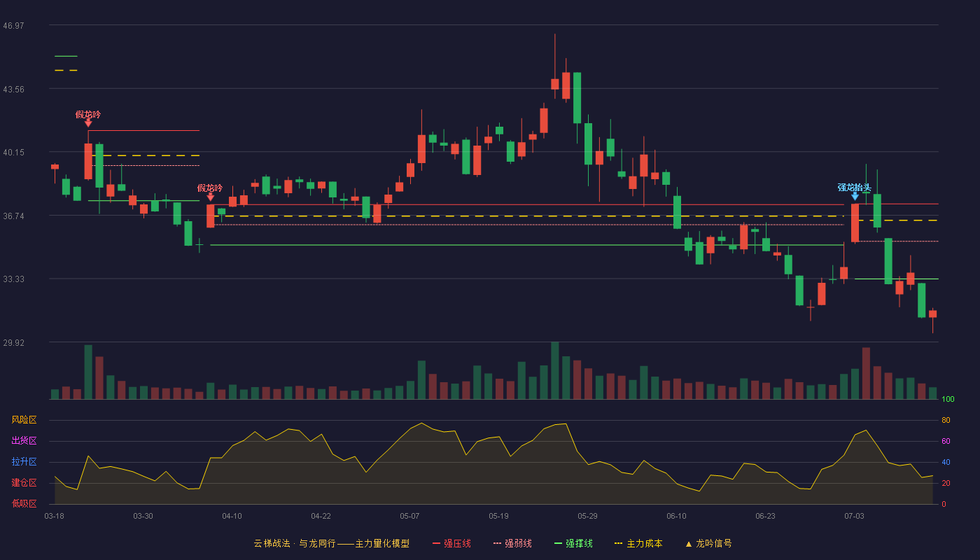The height and width of the screenshot is (560, 980).
Task: Click the 06-10 date label
Action: coord(676,516)
